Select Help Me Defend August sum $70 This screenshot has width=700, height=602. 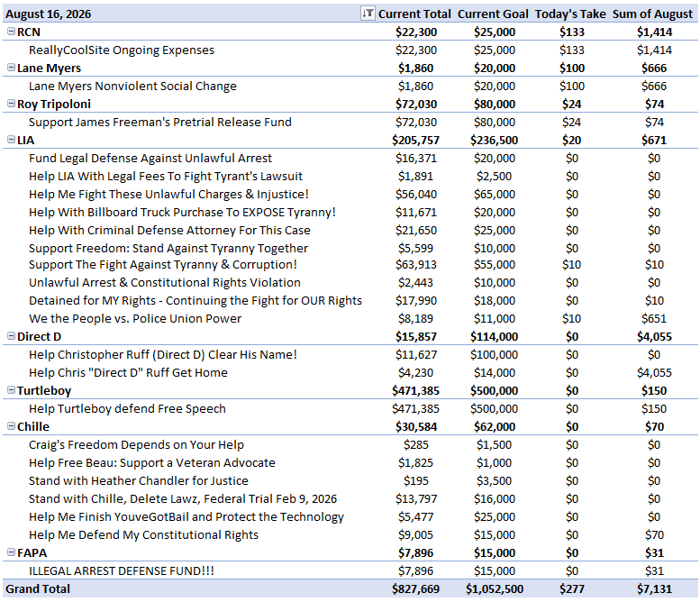click(x=654, y=535)
